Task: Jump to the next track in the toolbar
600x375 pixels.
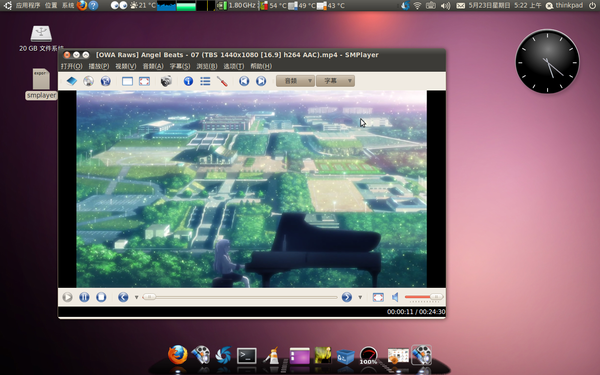Action: (261, 81)
